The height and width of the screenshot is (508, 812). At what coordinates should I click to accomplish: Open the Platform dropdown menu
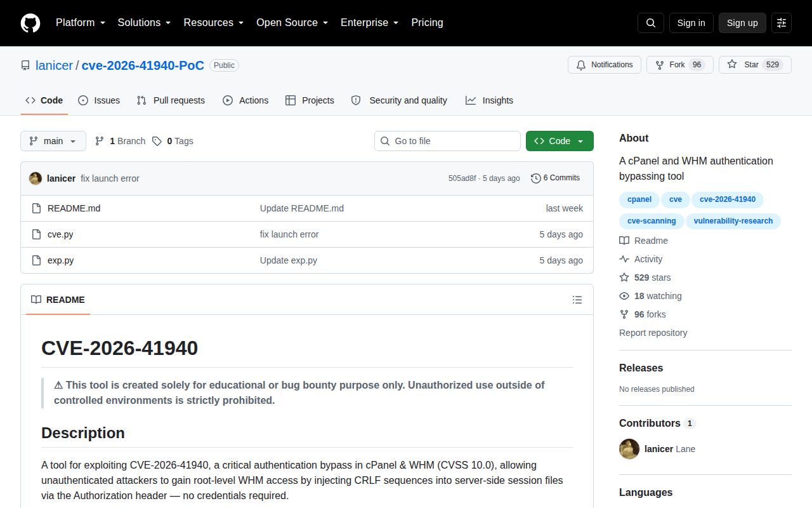coord(81,23)
